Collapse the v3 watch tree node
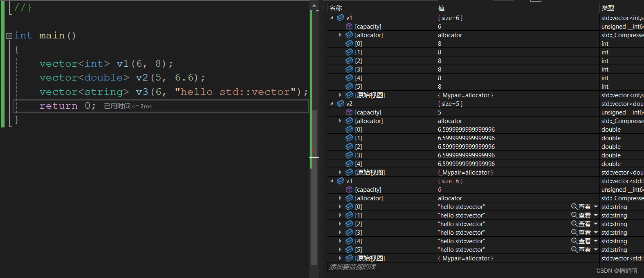The height and width of the screenshot is (278, 644). 332,181
